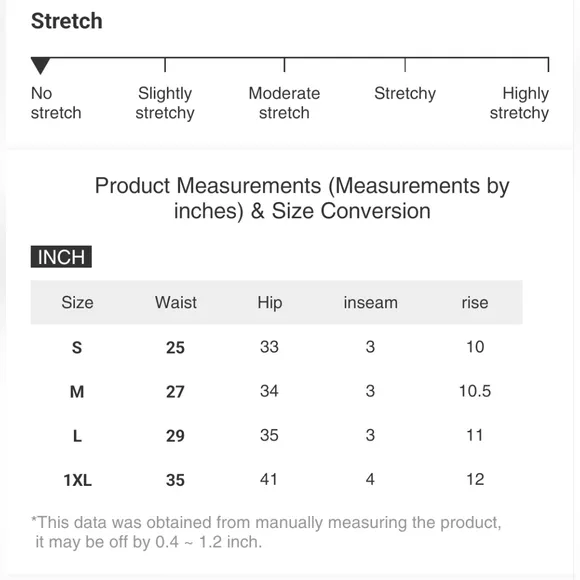Select the Stretchy scale label
The width and height of the screenshot is (580, 580).
click(x=405, y=93)
